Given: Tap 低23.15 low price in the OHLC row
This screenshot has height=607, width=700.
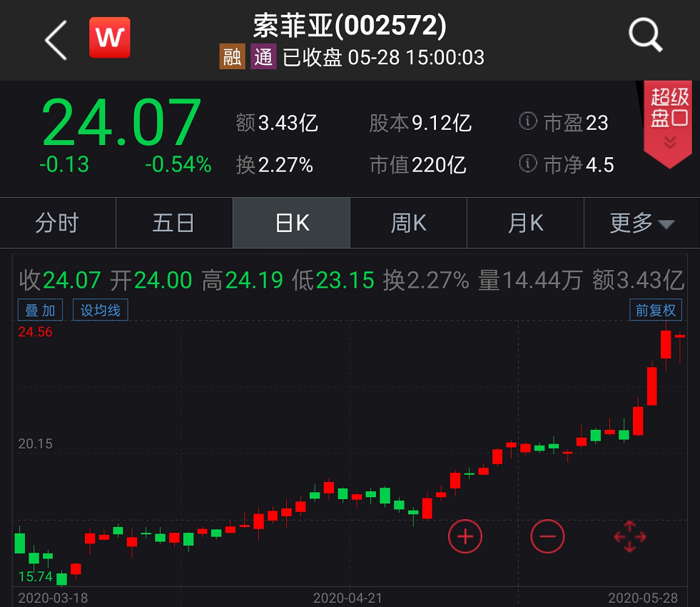Looking at the screenshot, I should coord(333,281).
